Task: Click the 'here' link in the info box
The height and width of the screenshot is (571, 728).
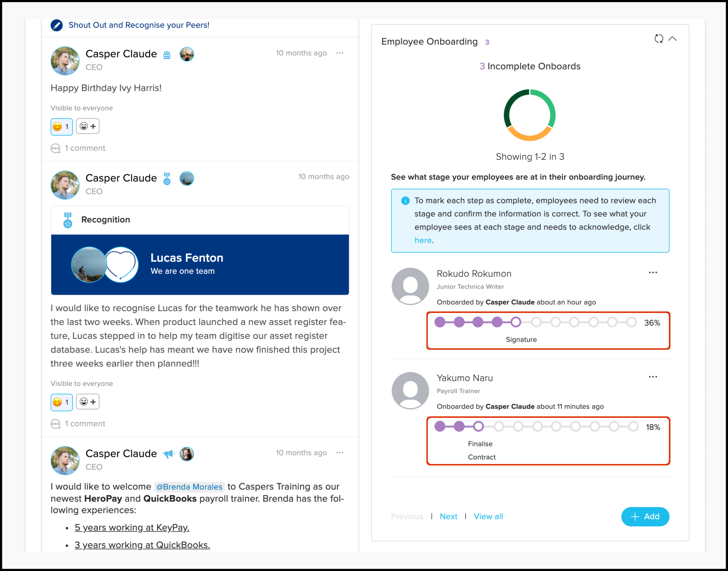Action: (x=423, y=240)
